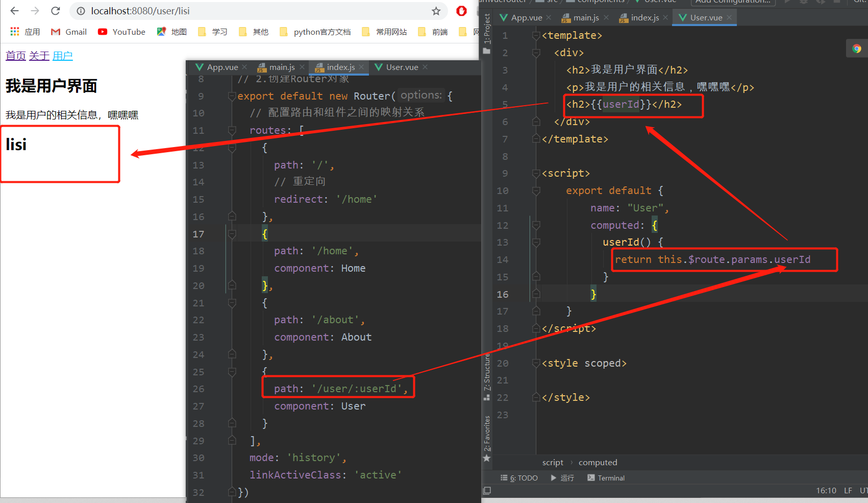
Task: Open the TODO tool window
Action: [x=519, y=478]
